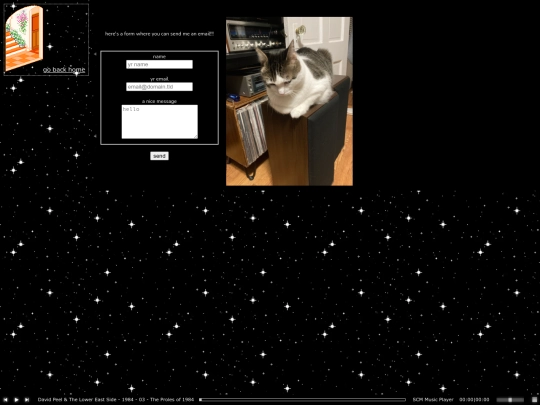The width and height of the screenshot is (540, 405).
Task: Click the 'yr email' label
Action: pyautogui.click(x=159, y=79)
